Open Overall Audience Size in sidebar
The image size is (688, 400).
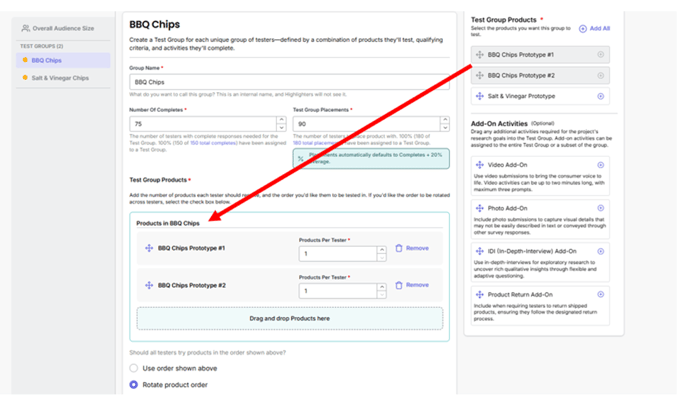point(62,29)
